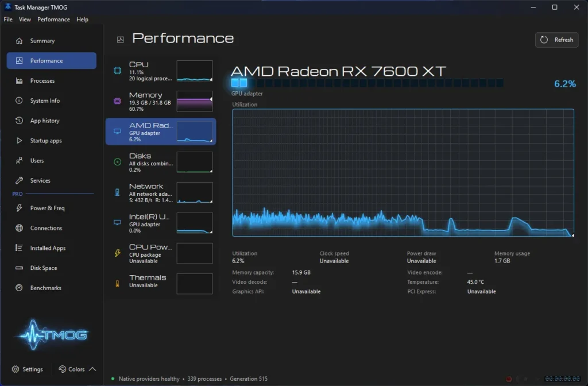
Task: Click the red record indicator in status bar
Action: [509, 379]
